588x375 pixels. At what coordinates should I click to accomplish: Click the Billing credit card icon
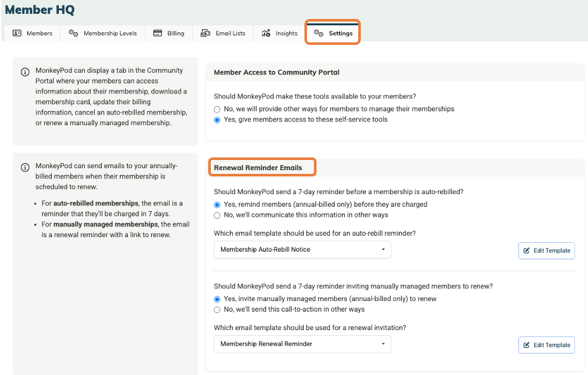(x=158, y=33)
